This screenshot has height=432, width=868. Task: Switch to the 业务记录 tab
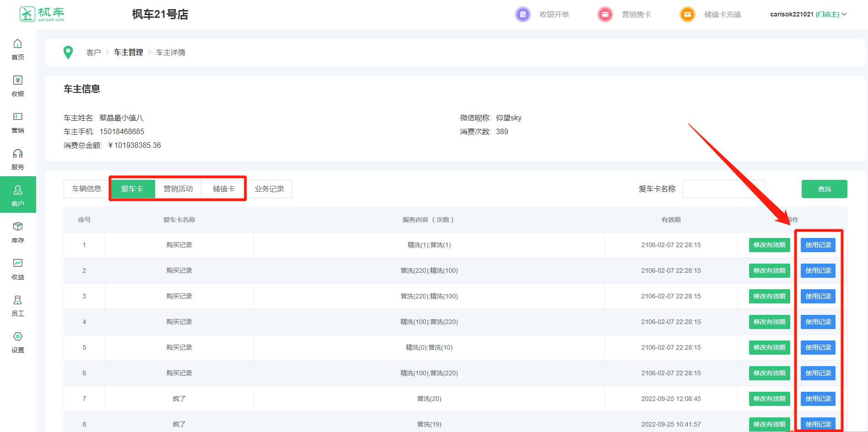tap(269, 189)
